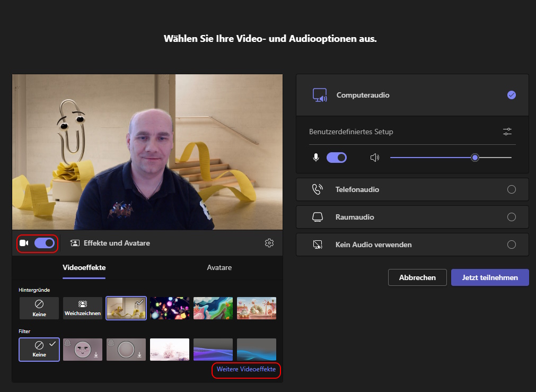Open Effekte und Avatare panel
The height and width of the screenshot is (392, 536).
[x=110, y=243]
